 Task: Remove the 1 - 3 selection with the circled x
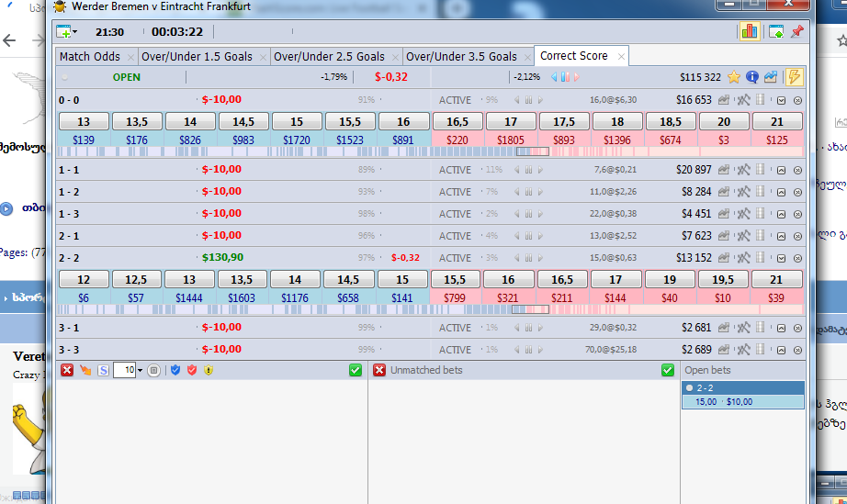(797, 214)
